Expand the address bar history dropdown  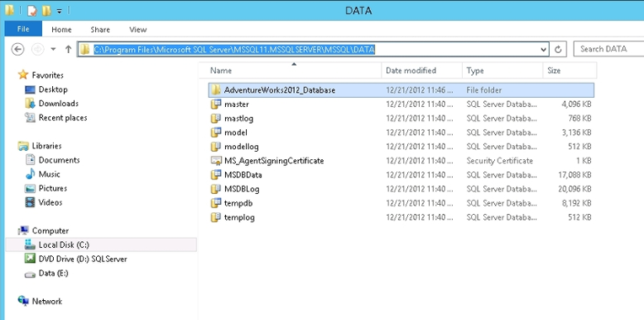coord(543,50)
